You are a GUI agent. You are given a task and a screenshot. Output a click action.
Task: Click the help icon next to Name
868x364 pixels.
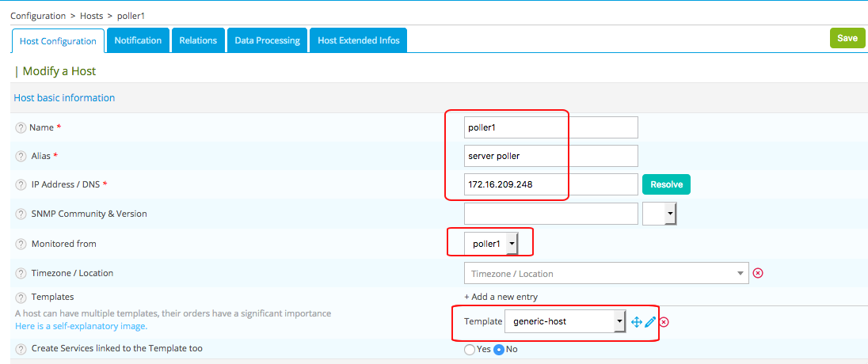[x=21, y=127]
